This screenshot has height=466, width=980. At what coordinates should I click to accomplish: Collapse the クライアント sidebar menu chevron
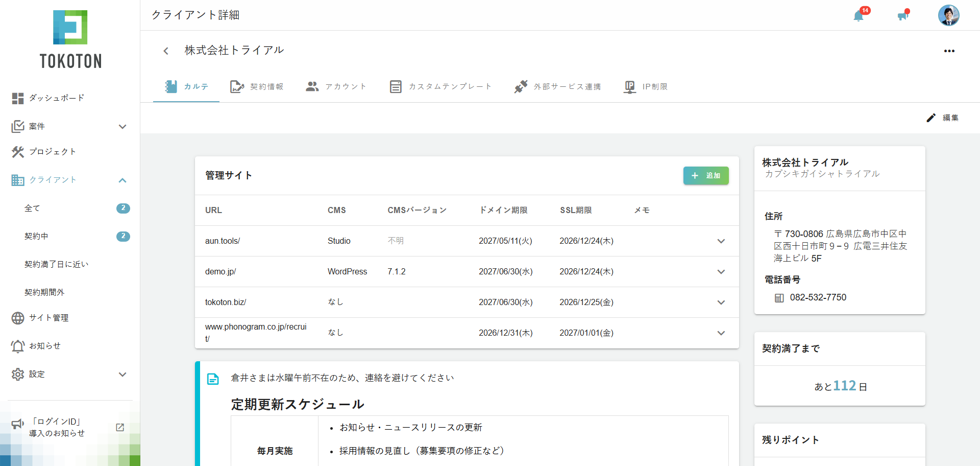point(122,180)
